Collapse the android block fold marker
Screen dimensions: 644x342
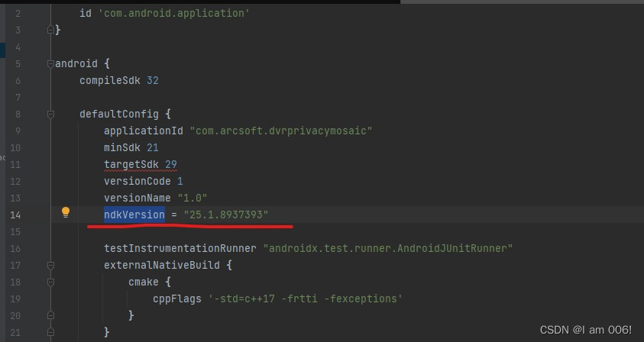point(50,63)
